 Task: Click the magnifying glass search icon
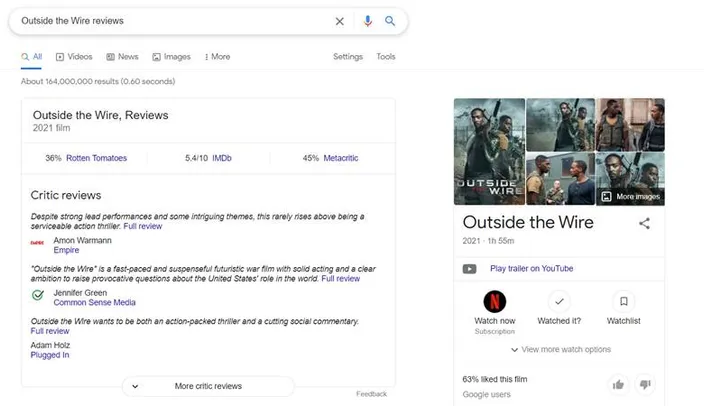(390, 21)
